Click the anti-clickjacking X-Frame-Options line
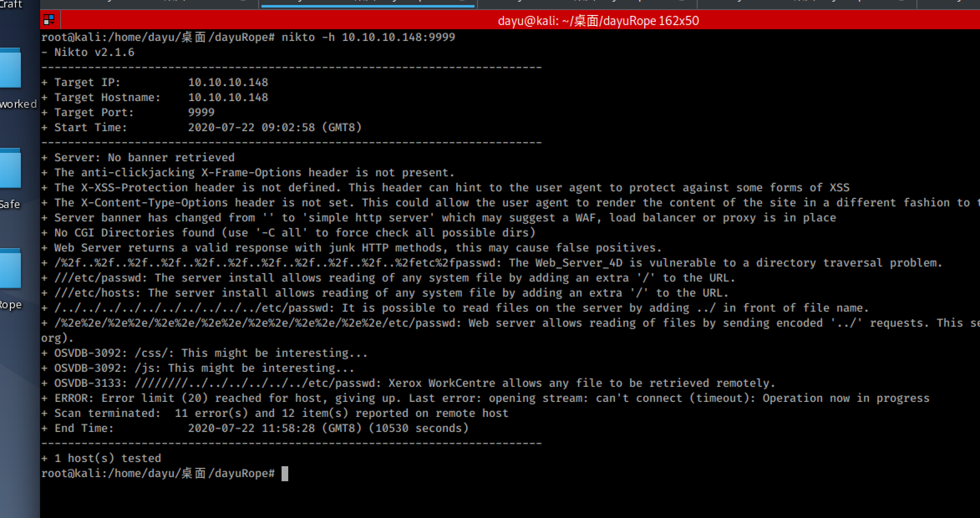 [x=248, y=173]
